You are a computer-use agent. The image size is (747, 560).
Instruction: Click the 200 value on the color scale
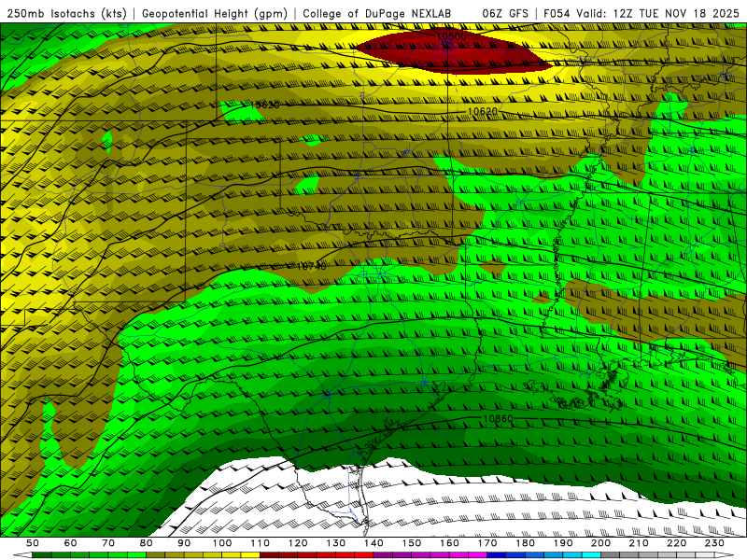[600, 543]
